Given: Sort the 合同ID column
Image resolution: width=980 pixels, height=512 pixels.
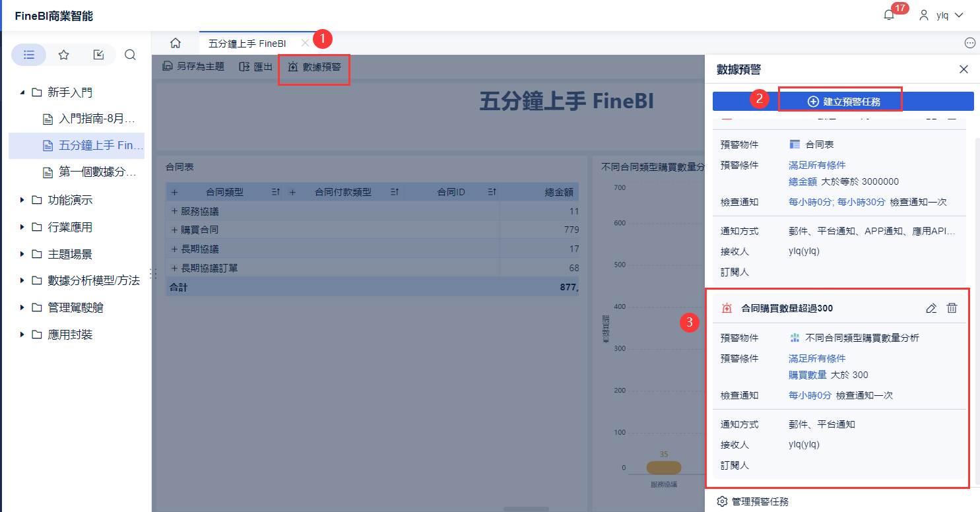Looking at the screenshot, I should (x=492, y=192).
